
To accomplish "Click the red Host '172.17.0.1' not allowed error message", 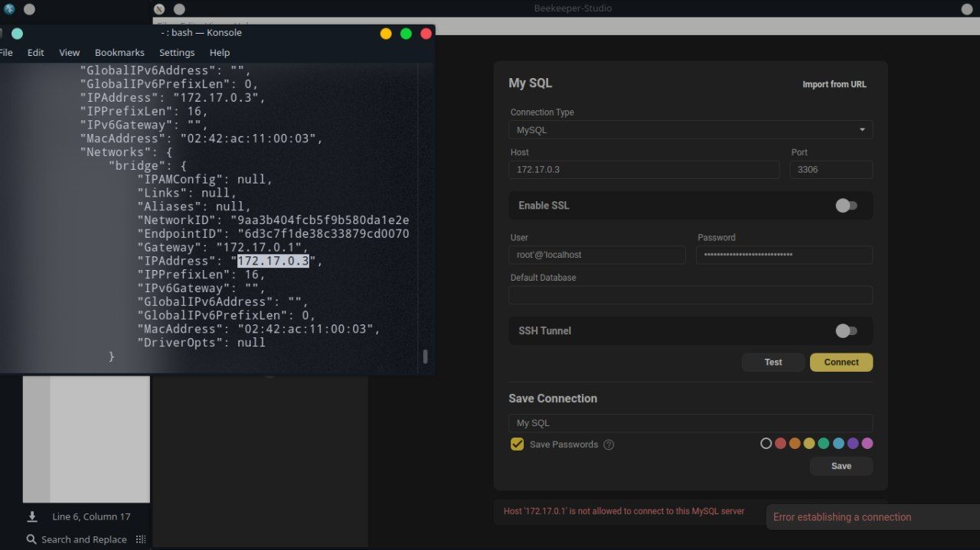I will tap(624, 511).
